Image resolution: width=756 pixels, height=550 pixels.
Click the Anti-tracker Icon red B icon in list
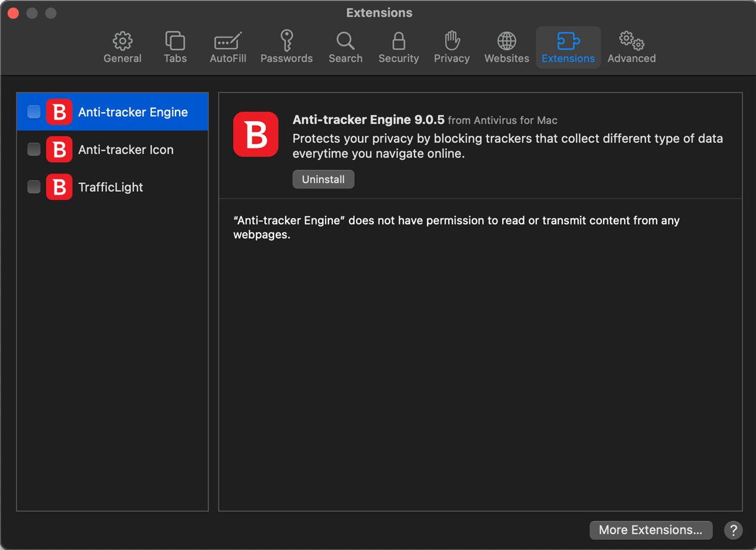coord(59,149)
